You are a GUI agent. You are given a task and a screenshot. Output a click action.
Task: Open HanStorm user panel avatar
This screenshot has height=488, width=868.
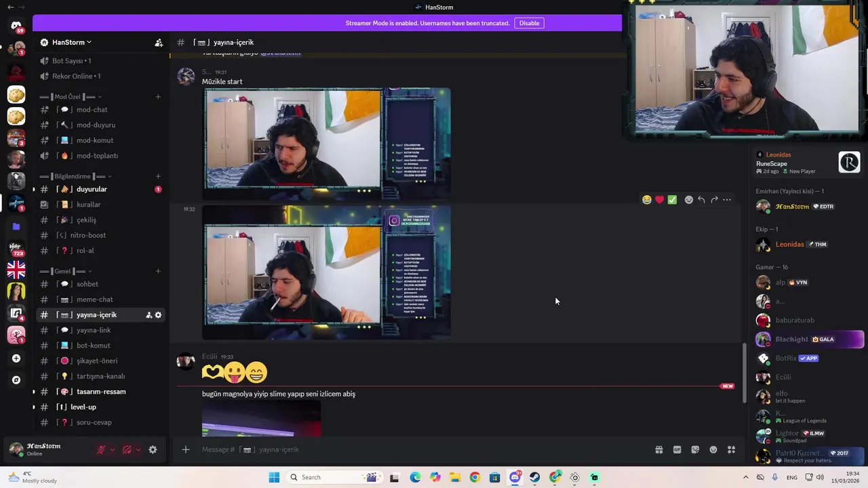coord(16,449)
